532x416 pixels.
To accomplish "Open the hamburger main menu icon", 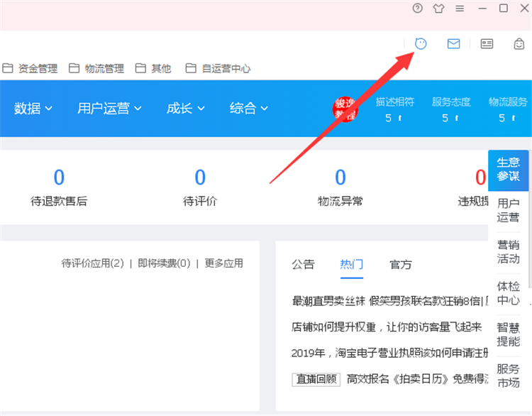I will pyautogui.click(x=460, y=9).
